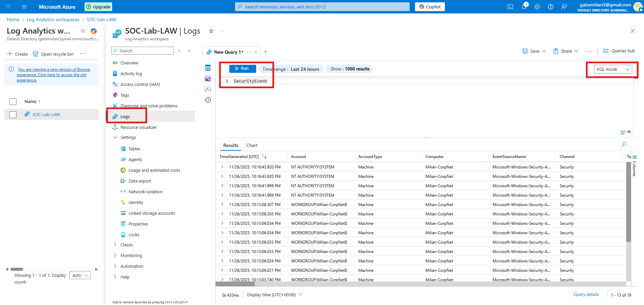
Task: Open Tables under Settings
Action: (x=134, y=149)
